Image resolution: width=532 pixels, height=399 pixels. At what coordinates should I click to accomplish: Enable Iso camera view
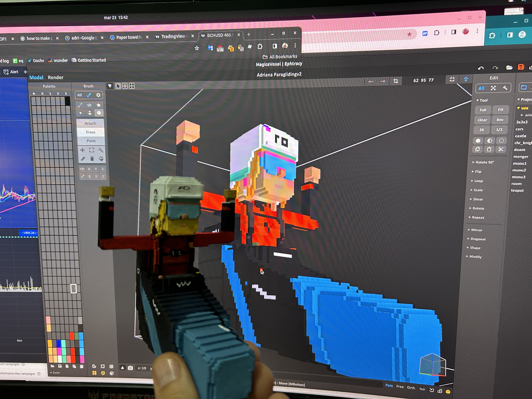[x=422, y=389]
